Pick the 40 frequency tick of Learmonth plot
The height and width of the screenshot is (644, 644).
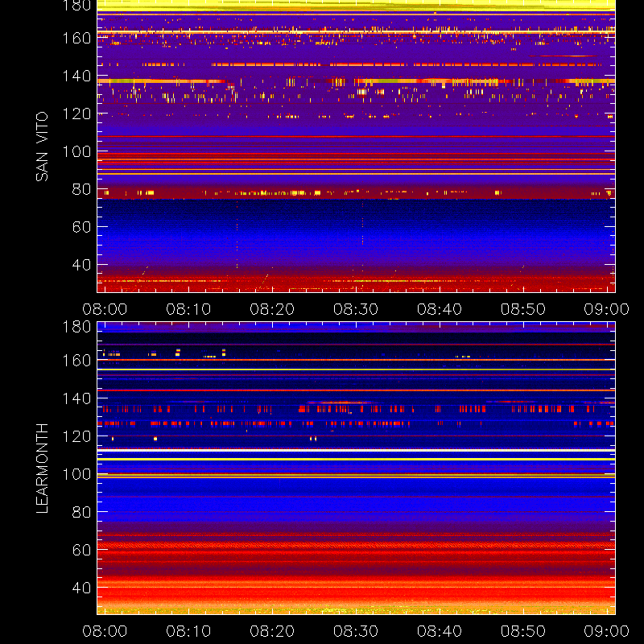tap(81, 588)
